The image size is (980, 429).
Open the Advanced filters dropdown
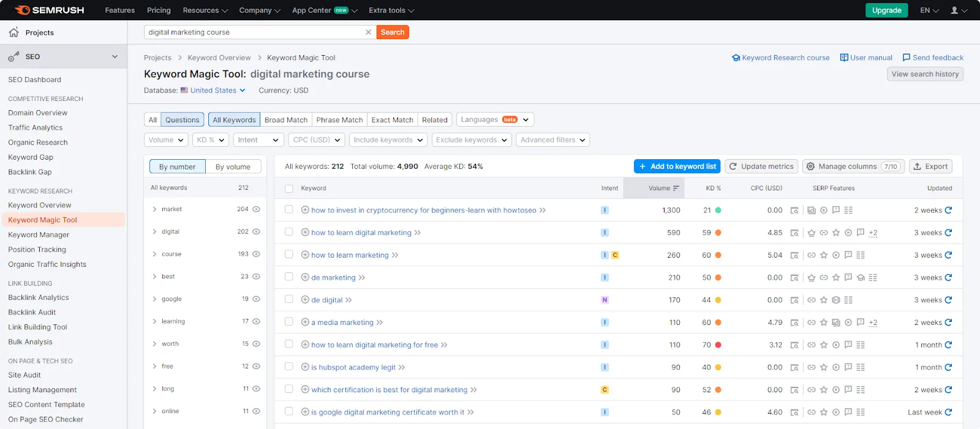(x=552, y=140)
